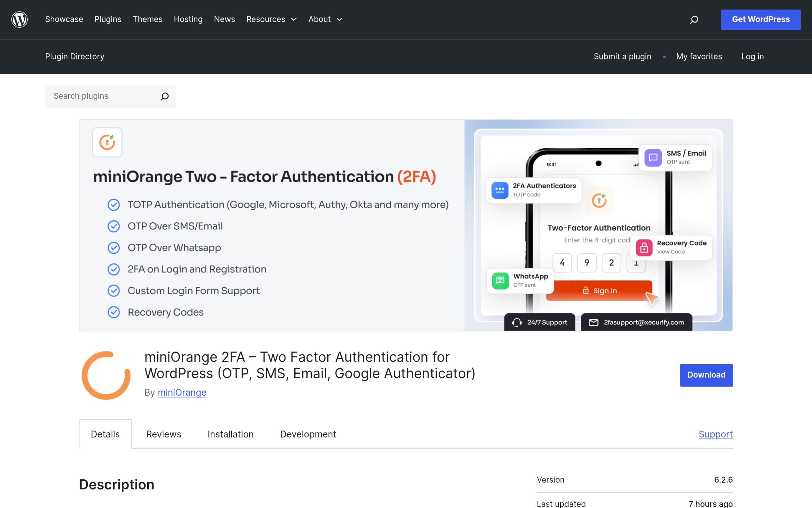Click the Search plugins magnifier button
Image resolution: width=812 pixels, height=508 pixels.
[164, 97]
